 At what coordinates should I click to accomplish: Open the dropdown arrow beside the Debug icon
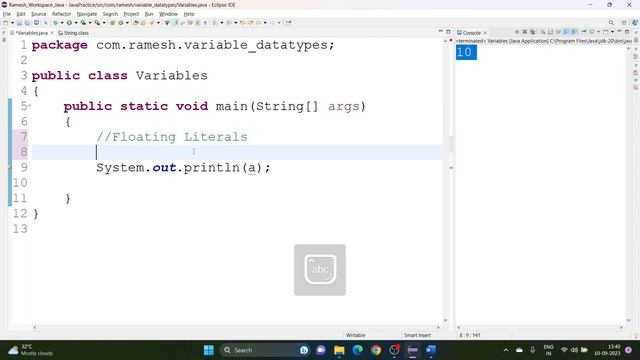[x=62, y=23]
